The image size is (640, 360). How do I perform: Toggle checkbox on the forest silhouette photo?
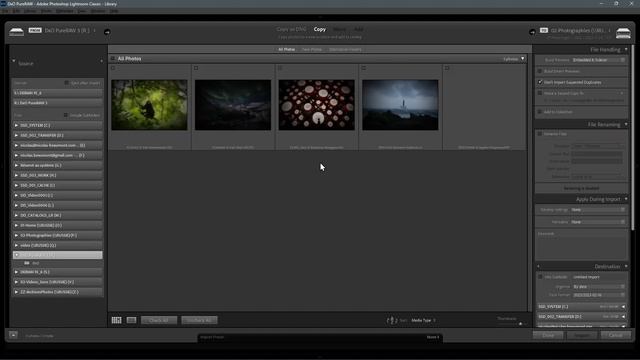pos(113,68)
